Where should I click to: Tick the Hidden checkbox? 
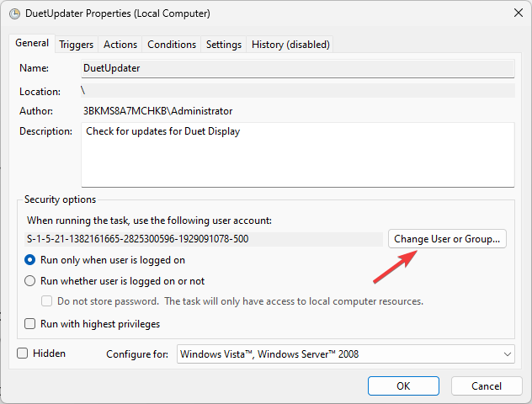coord(23,353)
